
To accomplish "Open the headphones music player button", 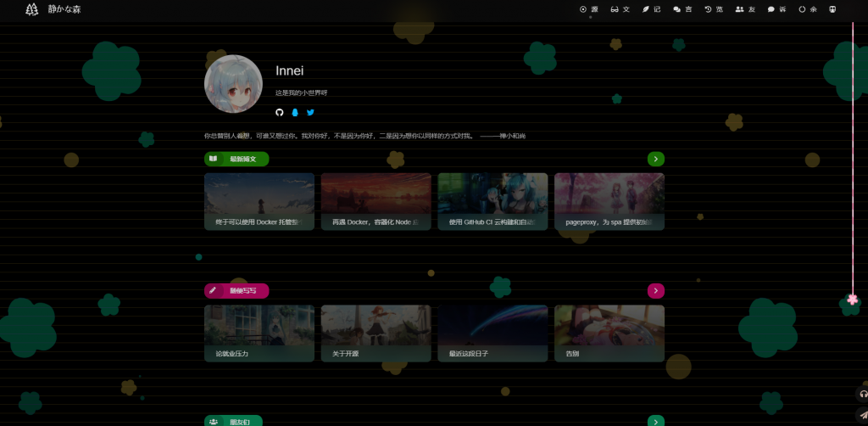I will (x=862, y=394).
